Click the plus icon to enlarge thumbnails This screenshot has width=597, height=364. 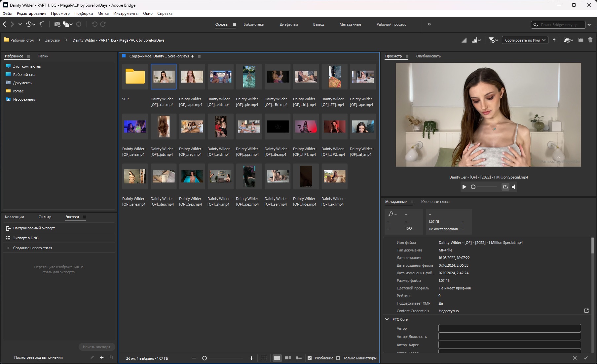[x=251, y=358]
